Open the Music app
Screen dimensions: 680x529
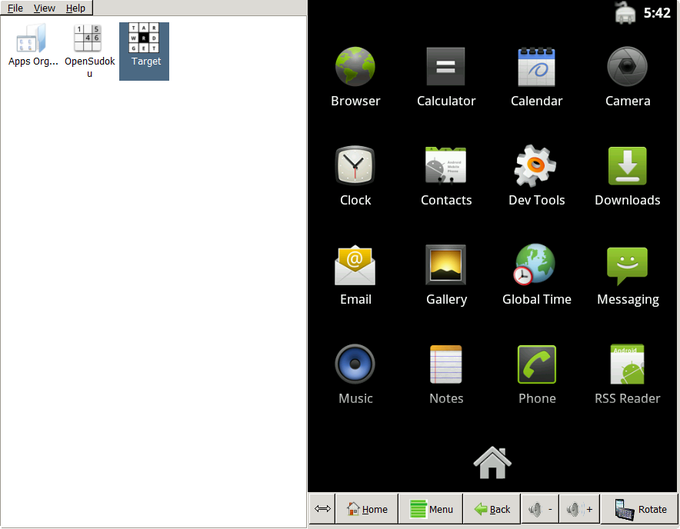355,374
